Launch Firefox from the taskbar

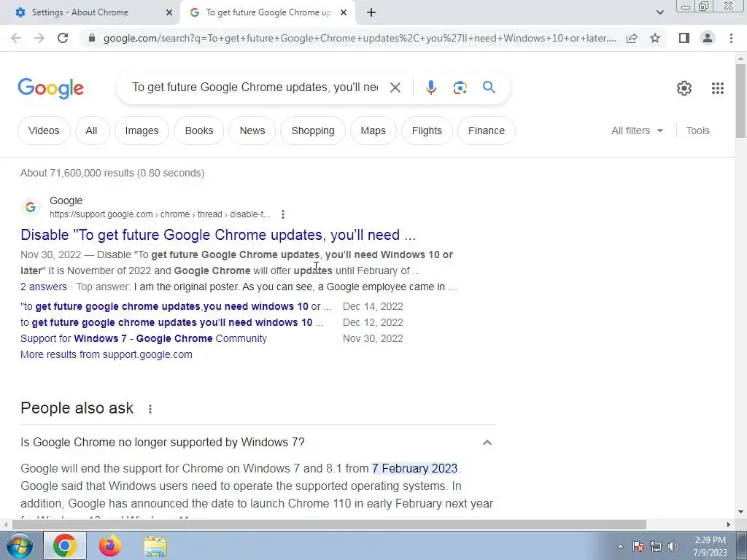[x=110, y=545]
